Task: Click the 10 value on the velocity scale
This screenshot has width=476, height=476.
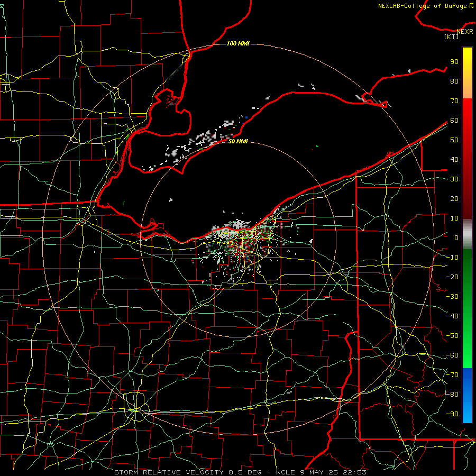Action: [x=454, y=218]
